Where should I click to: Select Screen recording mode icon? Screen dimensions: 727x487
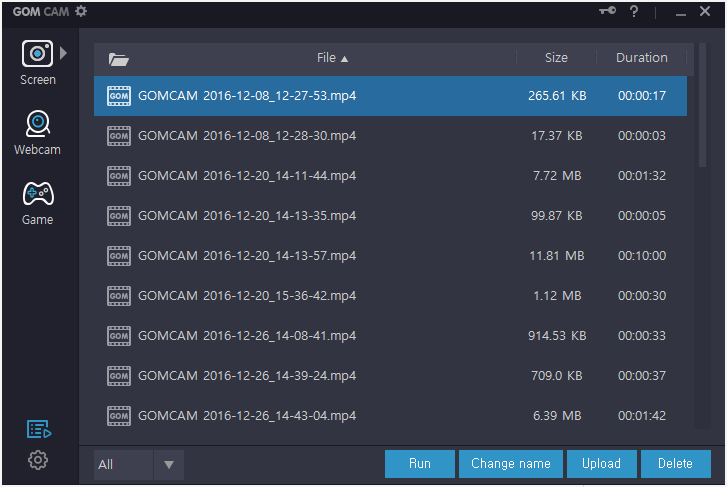[37, 54]
